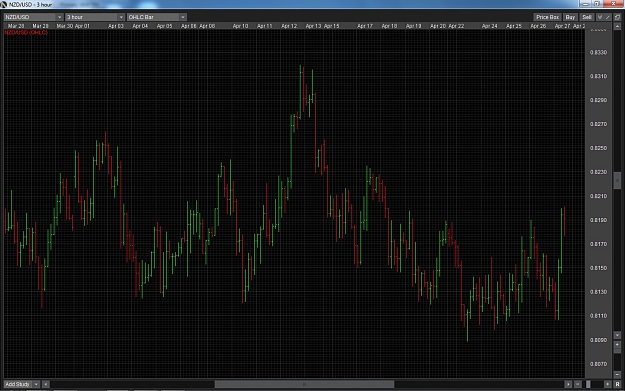Click the Apr 24 date label
The width and height of the screenshot is (625, 391).
[489, 26]
